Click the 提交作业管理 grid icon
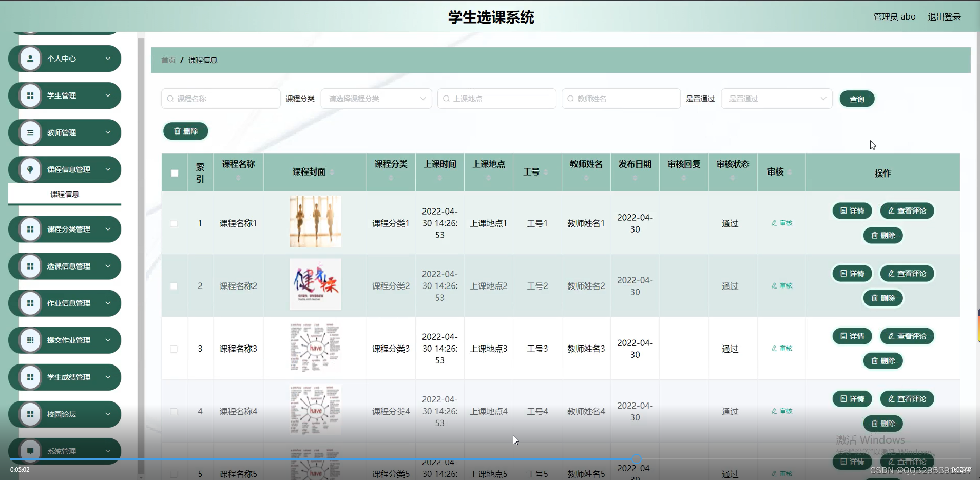980x480 pixels. tap(30, 340)
